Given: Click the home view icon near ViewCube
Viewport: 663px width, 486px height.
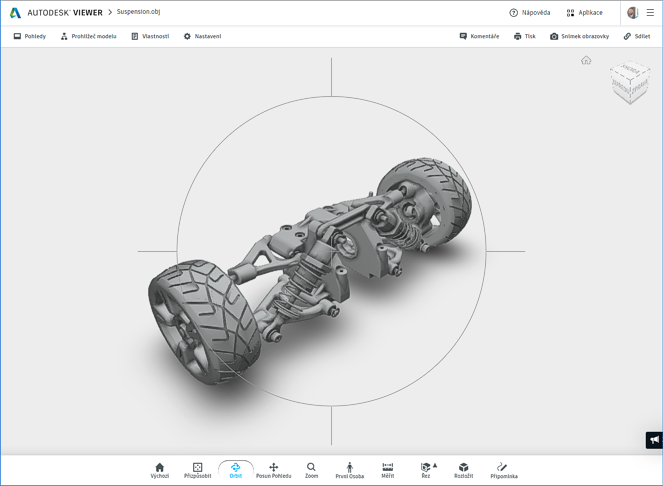Looking at the screenshot, I should (x=586, y=60).
